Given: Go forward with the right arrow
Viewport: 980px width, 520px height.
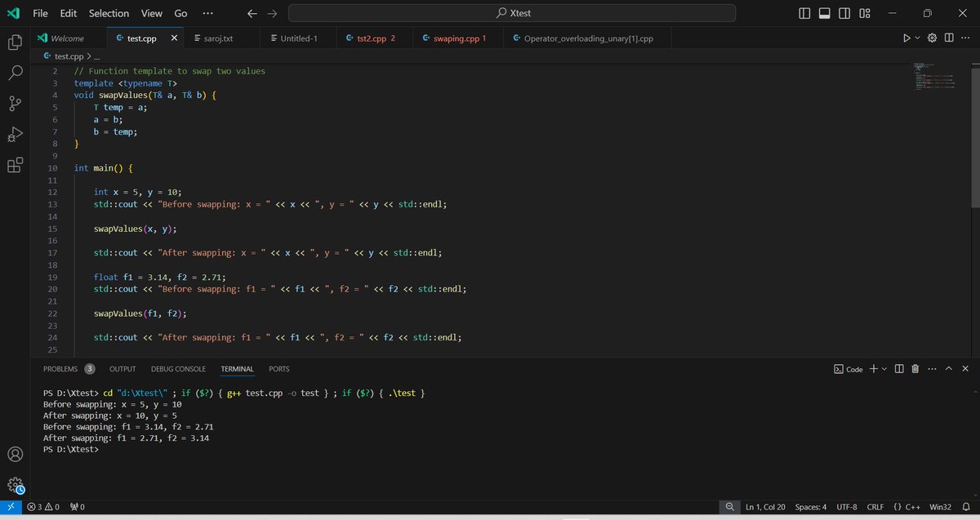Looking at the screenshot, I should pyautogui.click(x=273, y=13).
